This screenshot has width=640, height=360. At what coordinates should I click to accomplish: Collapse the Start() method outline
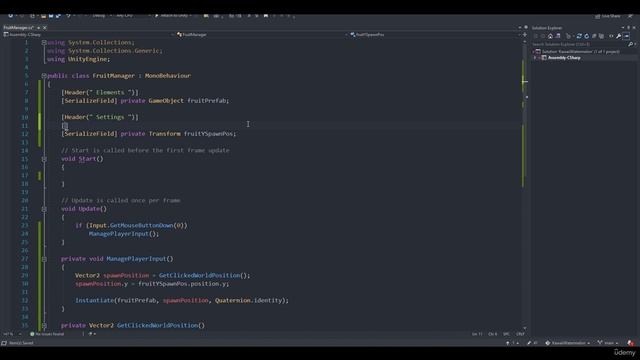point(44,159)
